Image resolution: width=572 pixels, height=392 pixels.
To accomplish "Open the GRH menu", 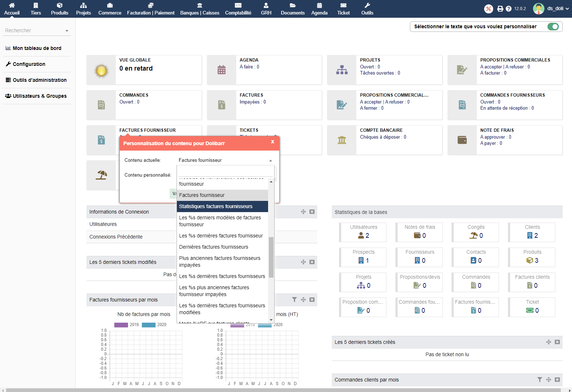I will tap(266, 9).
